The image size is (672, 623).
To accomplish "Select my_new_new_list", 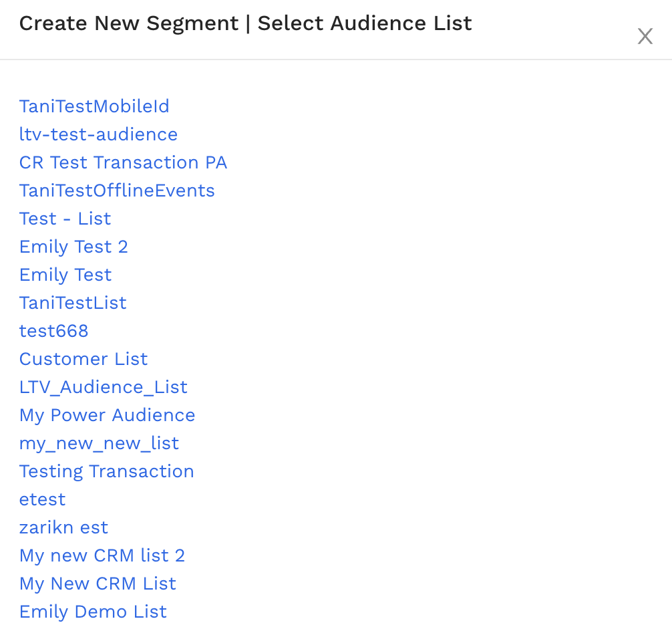I will tap(99, 443).
